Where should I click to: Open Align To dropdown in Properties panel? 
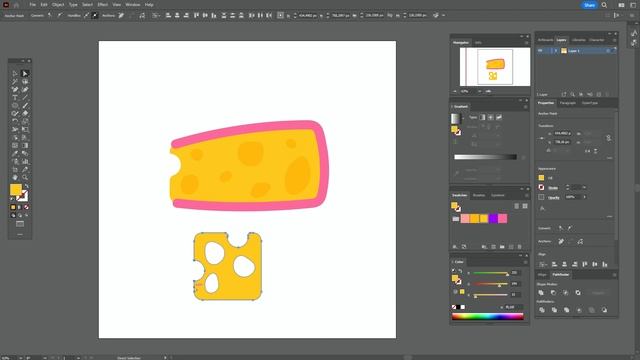(x=543, y=264)
